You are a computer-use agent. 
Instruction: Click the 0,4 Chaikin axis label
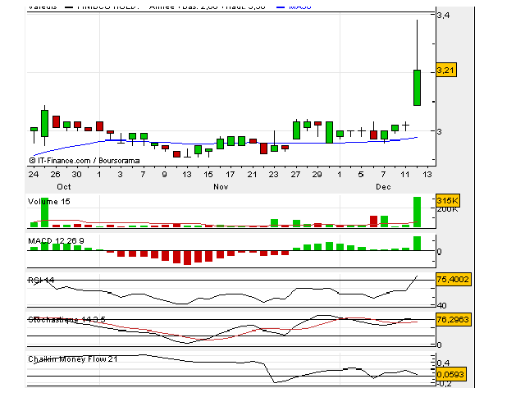443,363
